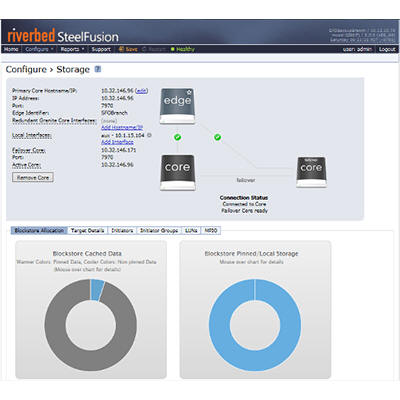The image size is (400, 400).
Task: Click the Remove Core button
Action: [33, 177]
